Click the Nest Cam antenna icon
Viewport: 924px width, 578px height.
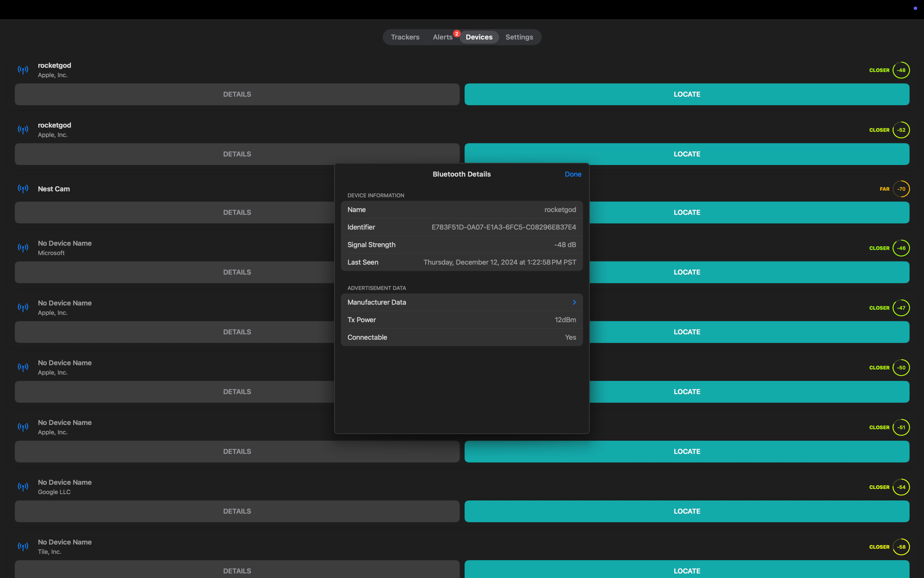click(23, 189)
